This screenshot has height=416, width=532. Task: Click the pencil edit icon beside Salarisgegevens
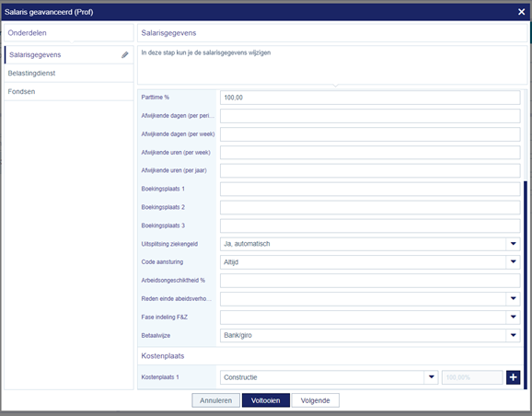(125, 54)
